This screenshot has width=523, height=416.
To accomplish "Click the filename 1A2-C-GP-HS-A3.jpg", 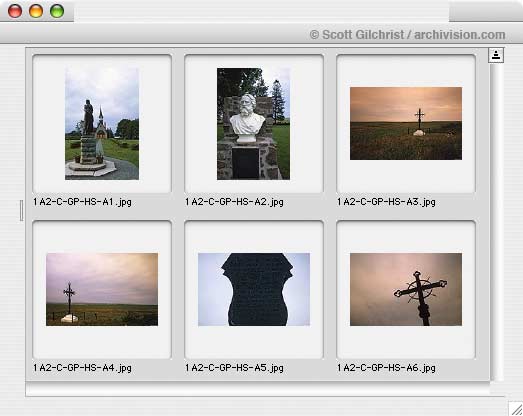I will [386, 202].
